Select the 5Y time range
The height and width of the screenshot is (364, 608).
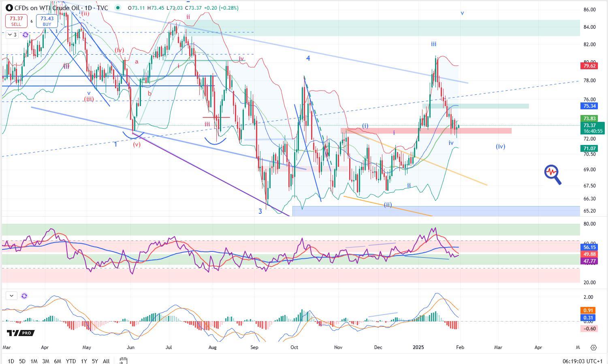pyautogui.click(x=95, y=361)
